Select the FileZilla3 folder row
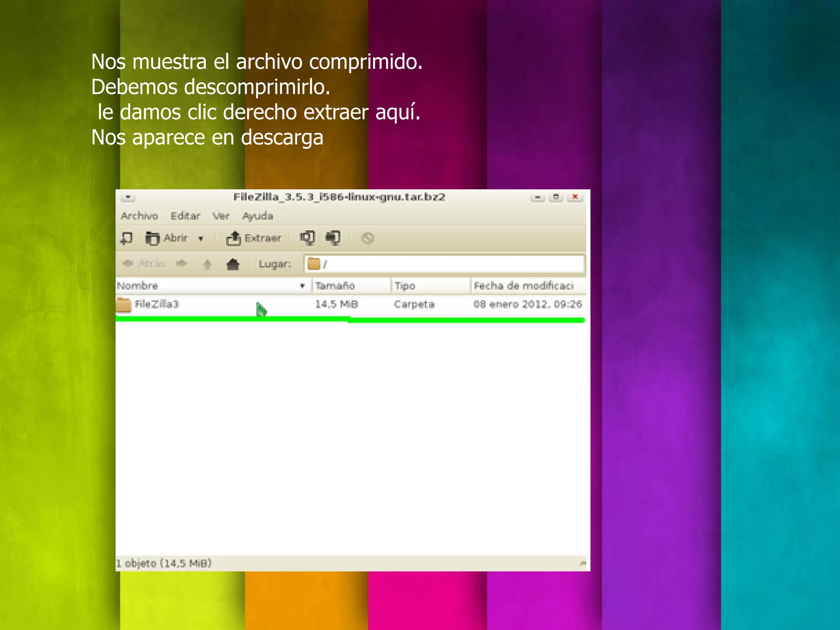This screenshot has width=840, height=630. [x=157, y=304]
